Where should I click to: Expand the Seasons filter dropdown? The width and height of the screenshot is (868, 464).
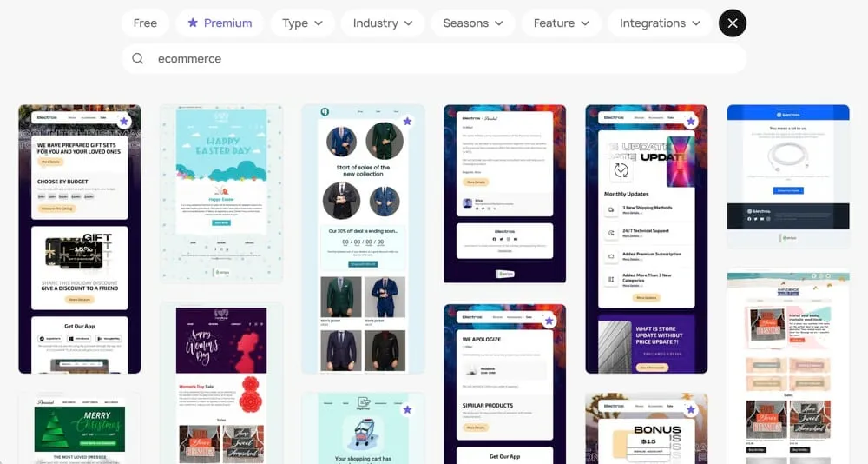[473, 23]
